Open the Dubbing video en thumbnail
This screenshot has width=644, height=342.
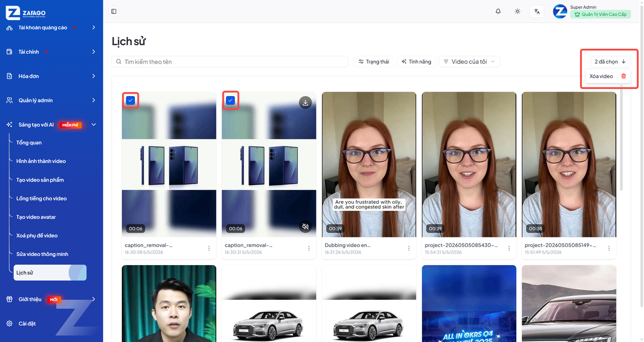[x=369, y=164]
